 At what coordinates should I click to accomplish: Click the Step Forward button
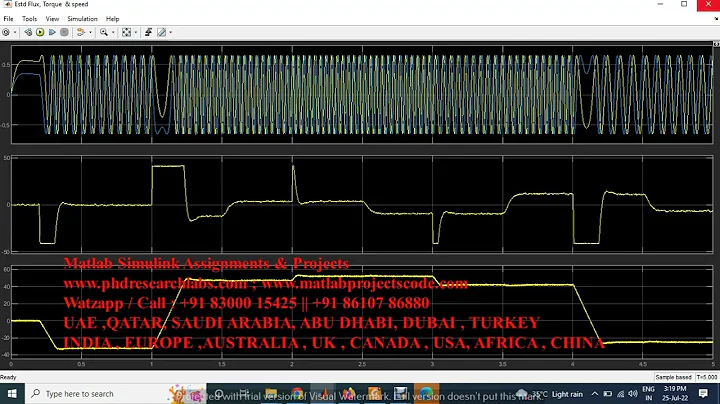[x=52, y=32]
